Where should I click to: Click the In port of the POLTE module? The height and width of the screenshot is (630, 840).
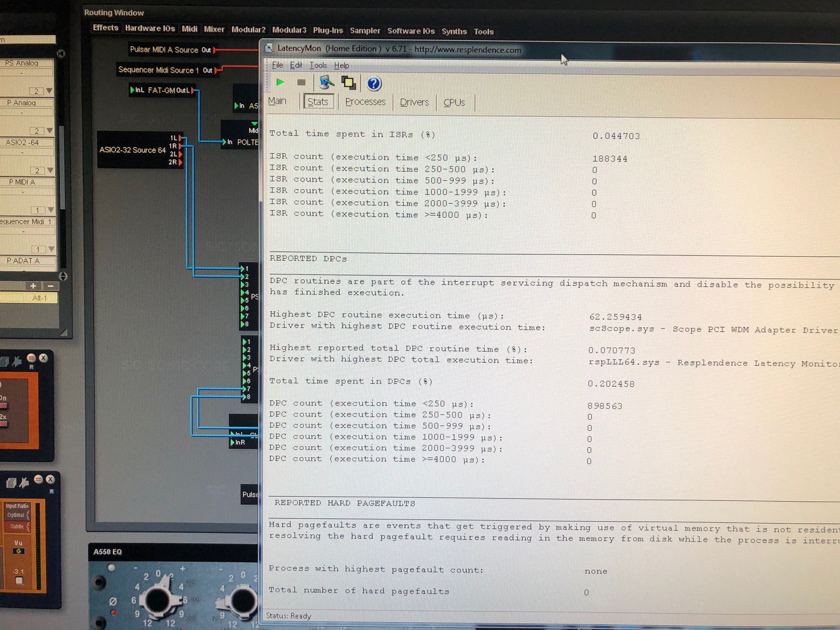[x=224, y=142]
